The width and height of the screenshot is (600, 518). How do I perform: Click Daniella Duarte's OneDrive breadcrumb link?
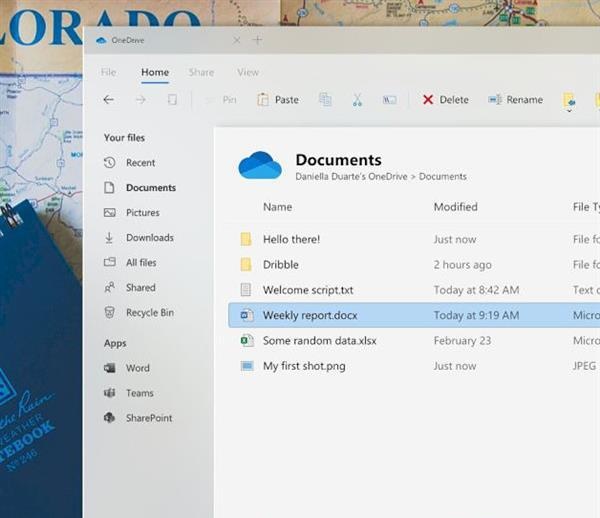(351, 176)
